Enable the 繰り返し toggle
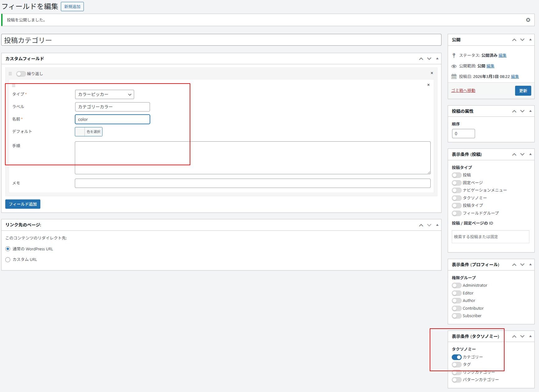This screenshot has width=539, height=392. (21, 74)
